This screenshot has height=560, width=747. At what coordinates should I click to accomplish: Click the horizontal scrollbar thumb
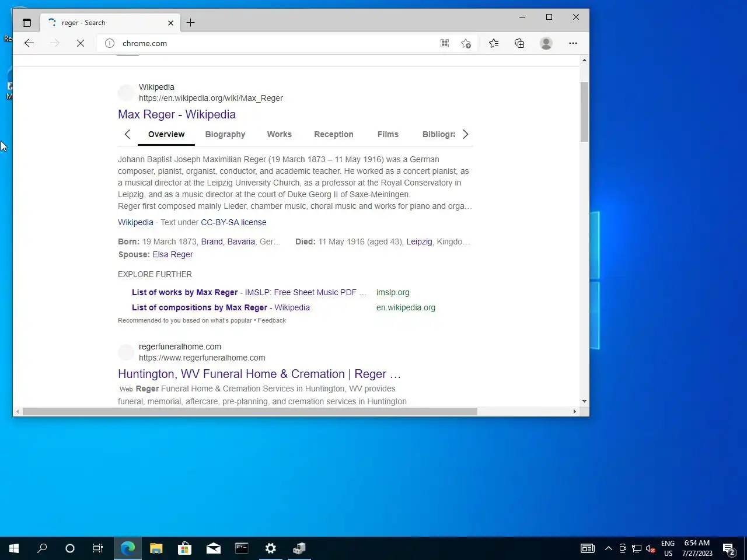(250, 411)
